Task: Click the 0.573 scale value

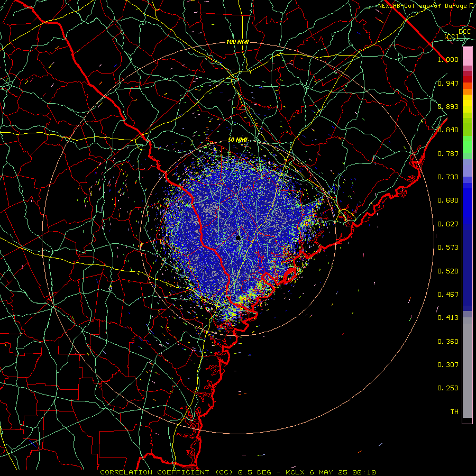Action: coord(448,248)
